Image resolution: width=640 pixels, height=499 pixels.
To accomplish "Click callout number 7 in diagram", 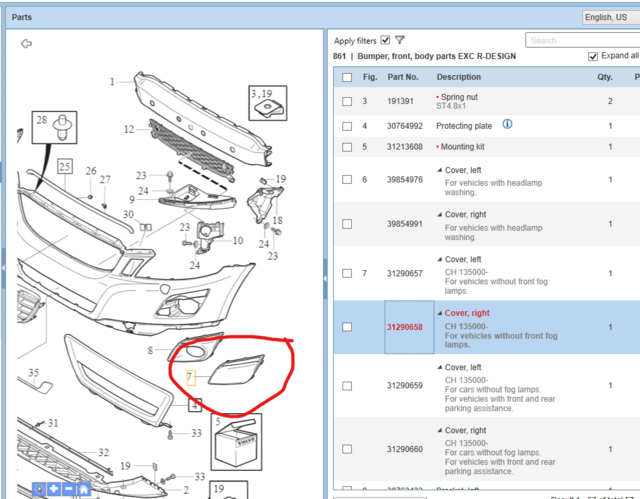I will click(191, 377).
